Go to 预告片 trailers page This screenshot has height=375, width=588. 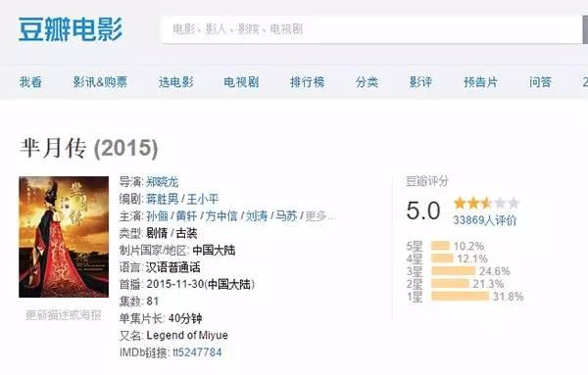click(x=480, y=82)
